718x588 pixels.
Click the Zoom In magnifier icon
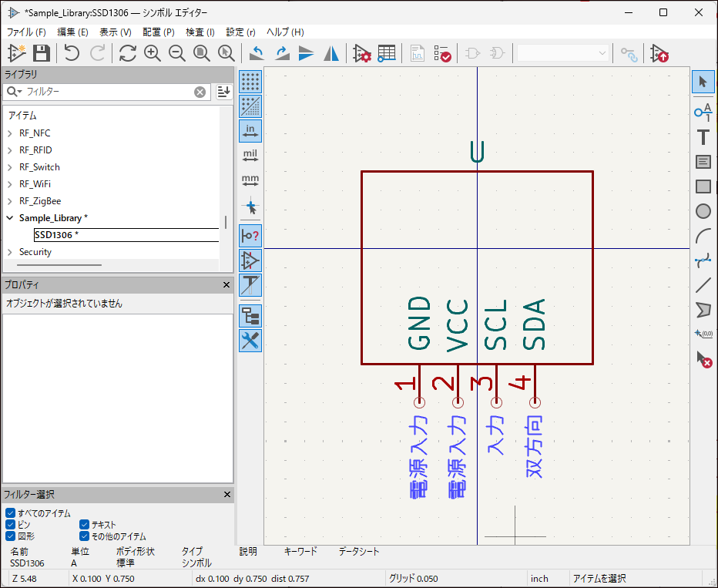(153, 53)
